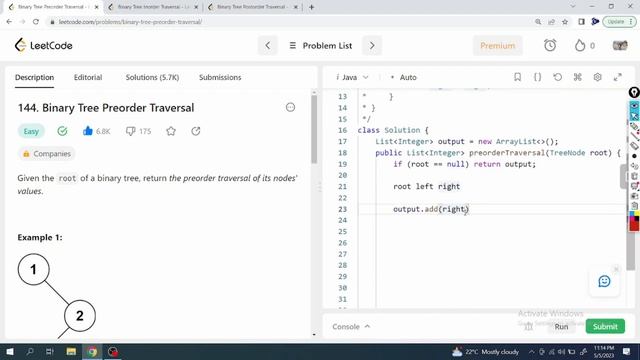Click the lightbulb icon on annotation toolbar
640x360 pixels.
(634, 93)
